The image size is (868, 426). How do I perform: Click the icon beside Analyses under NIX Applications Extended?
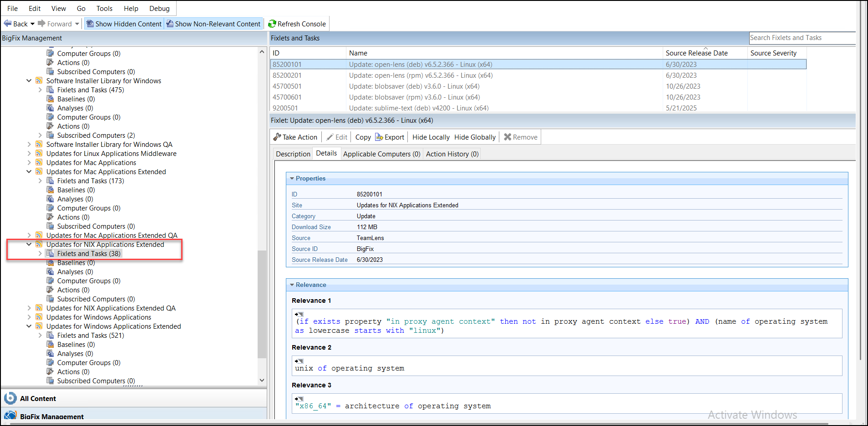click(x=50, y=271)
